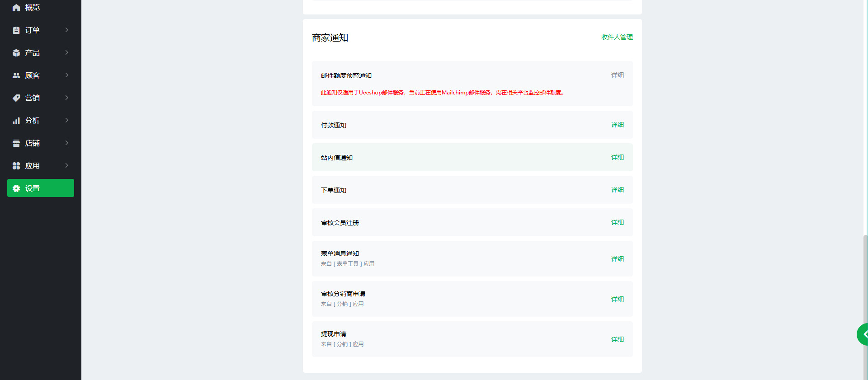Click the storefront icon for 店铺

(16, 143)
